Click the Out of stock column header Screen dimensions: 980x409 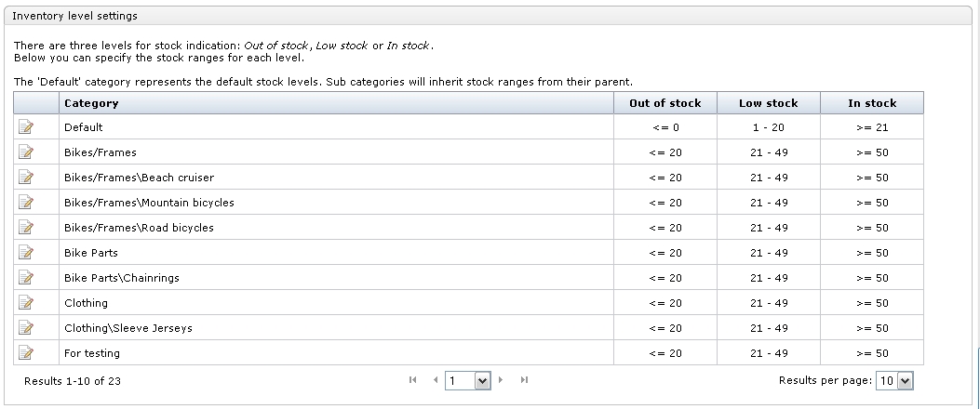(665, 103)
